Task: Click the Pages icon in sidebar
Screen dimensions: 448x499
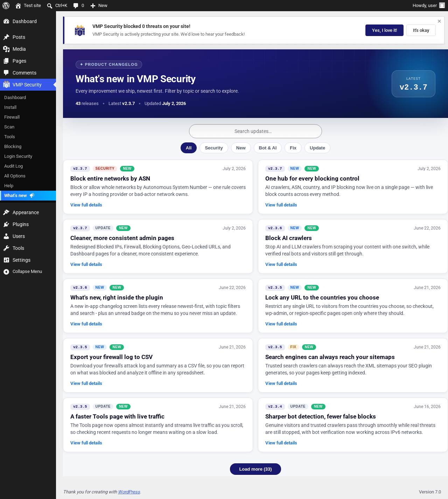Action: pyautogui.click(x=6, y=61)
